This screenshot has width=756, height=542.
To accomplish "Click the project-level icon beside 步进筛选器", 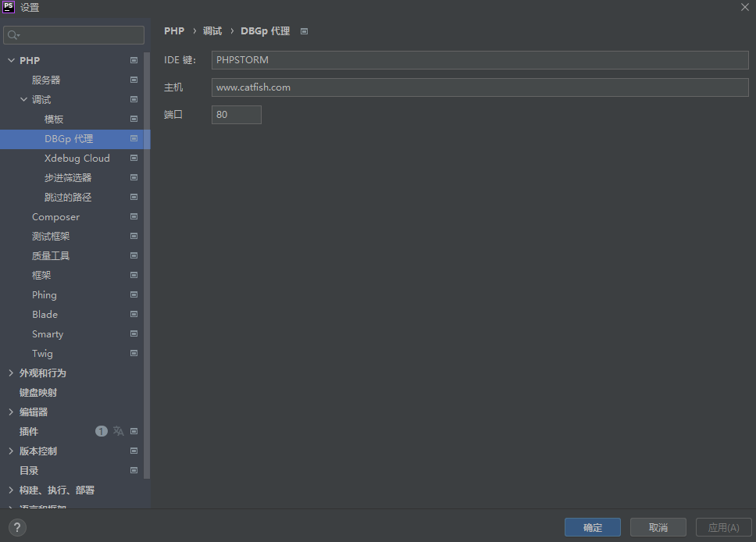I will click(x=134, y=177).
